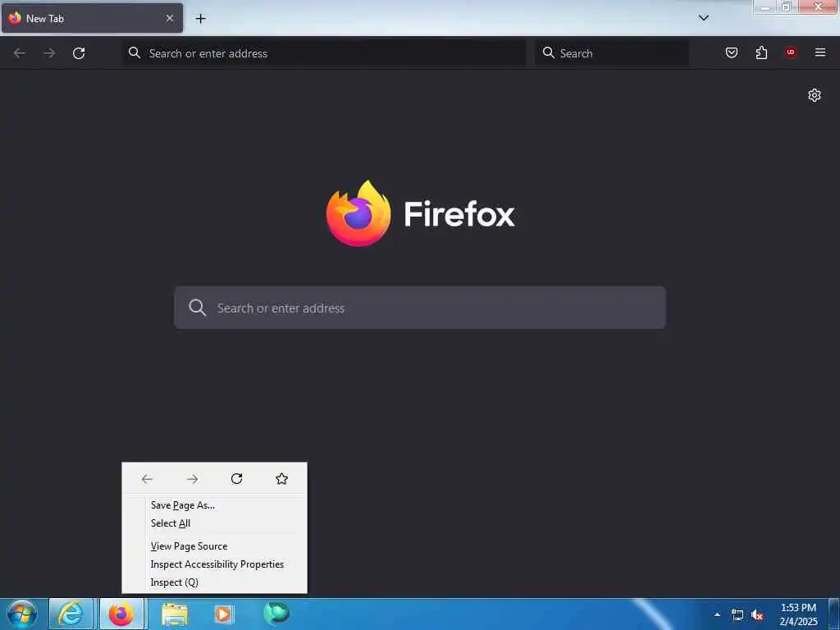Open Save to Pocket toolbar icon

tap(732, 52)
